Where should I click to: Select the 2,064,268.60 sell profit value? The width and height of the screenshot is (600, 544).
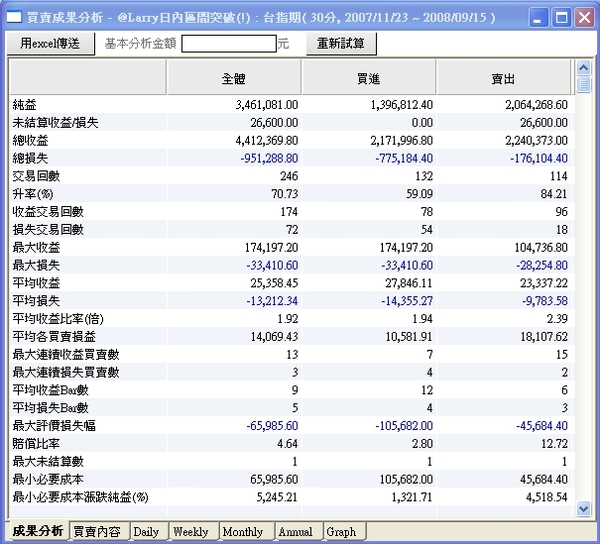pyautogui.click(x=536, y=105)
